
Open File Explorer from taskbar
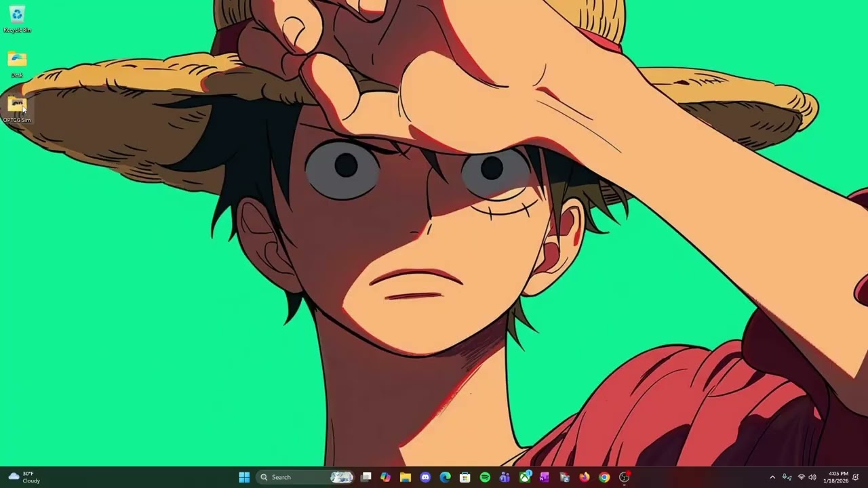(x=405, y=477)
